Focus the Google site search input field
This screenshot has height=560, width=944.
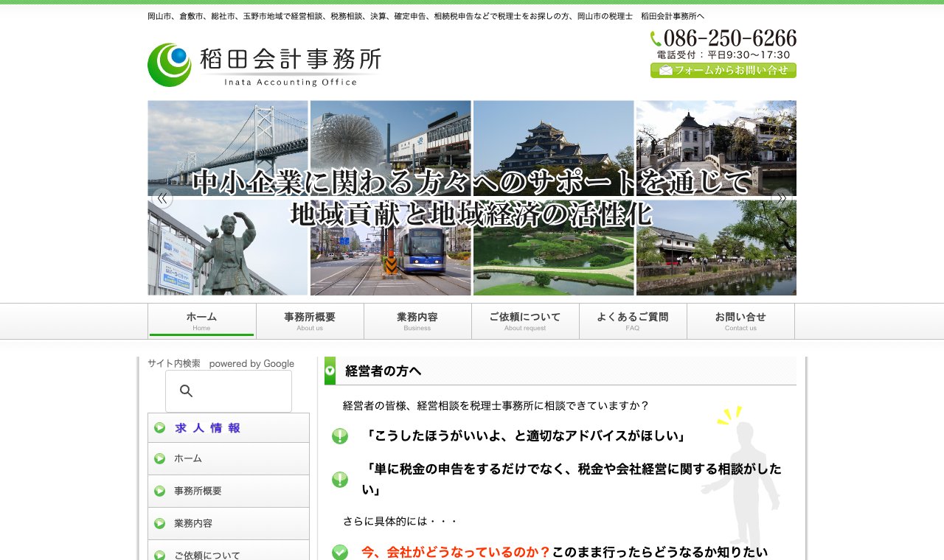click(229, 391)
